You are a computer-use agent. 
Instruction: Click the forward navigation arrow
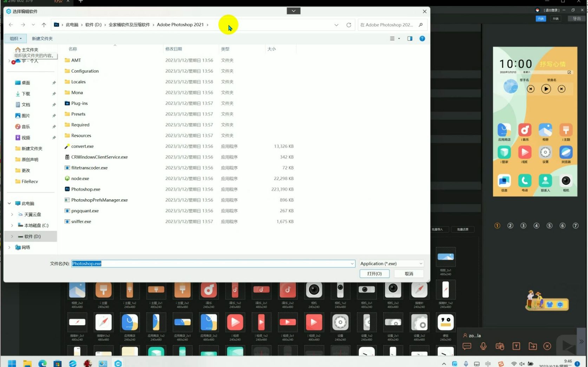click(23, 25)
